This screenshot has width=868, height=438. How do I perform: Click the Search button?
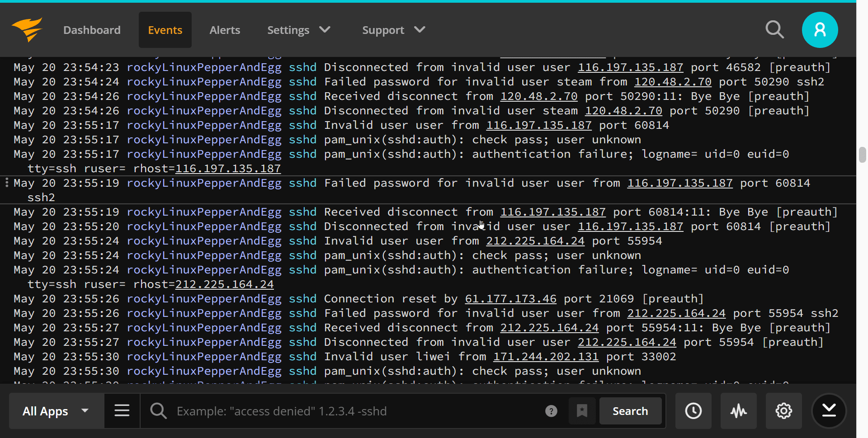[x=630, y=411]
